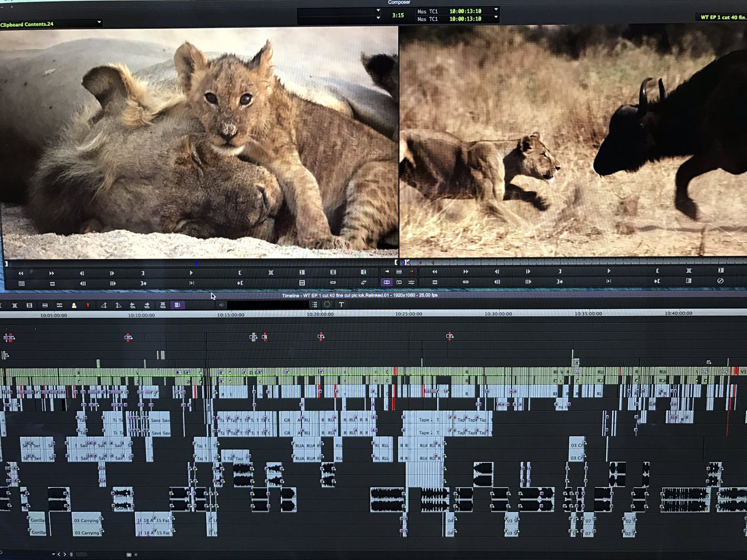Step back one frame in source monitor
Screen dimensions: 747x560
82,273
